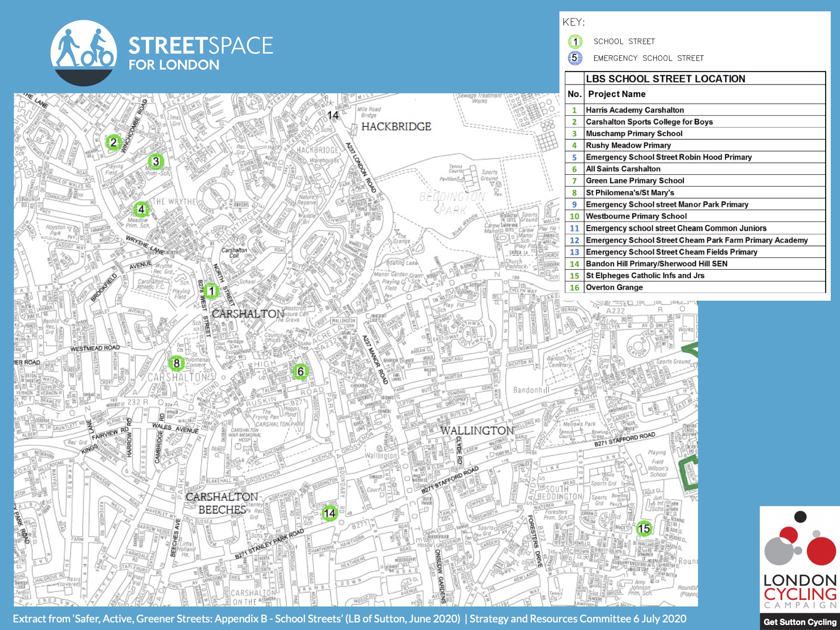Select Harris Academy Carshalton table row
Viewport: 840px width, 630px height.
[635, 110]
